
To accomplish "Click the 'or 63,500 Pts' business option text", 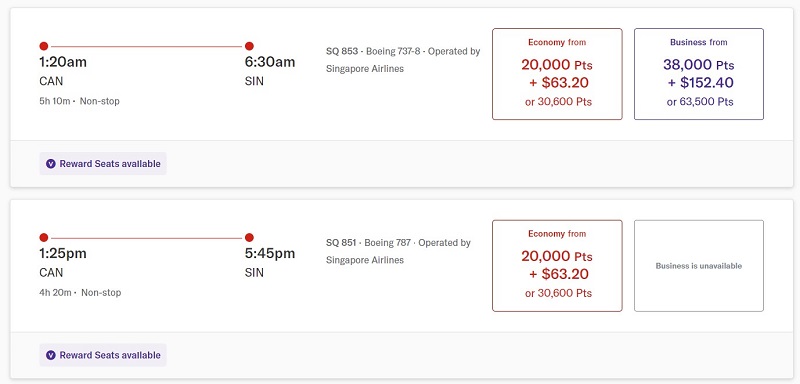I will point(700,102).
